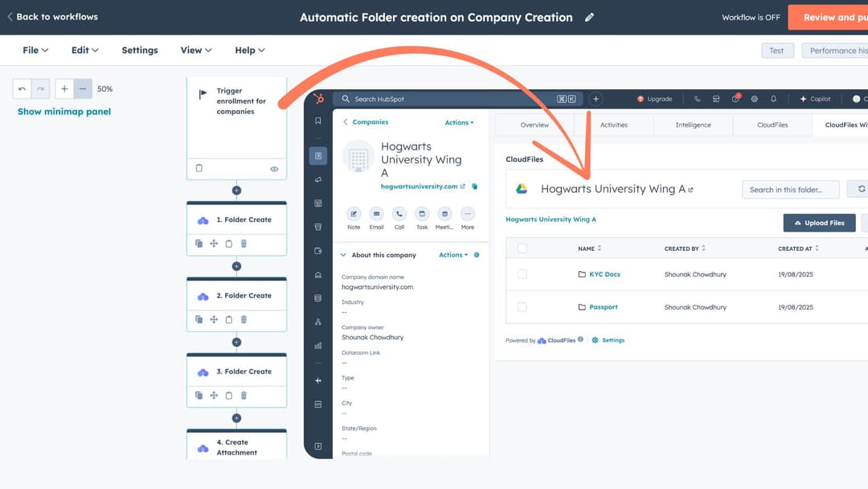Click the zoom in plus button
Screen dimensions: 868x489
coord(64,89)
